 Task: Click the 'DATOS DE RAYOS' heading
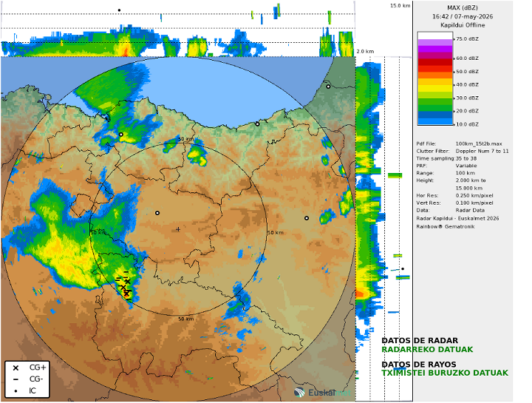[x=419, y=365]
